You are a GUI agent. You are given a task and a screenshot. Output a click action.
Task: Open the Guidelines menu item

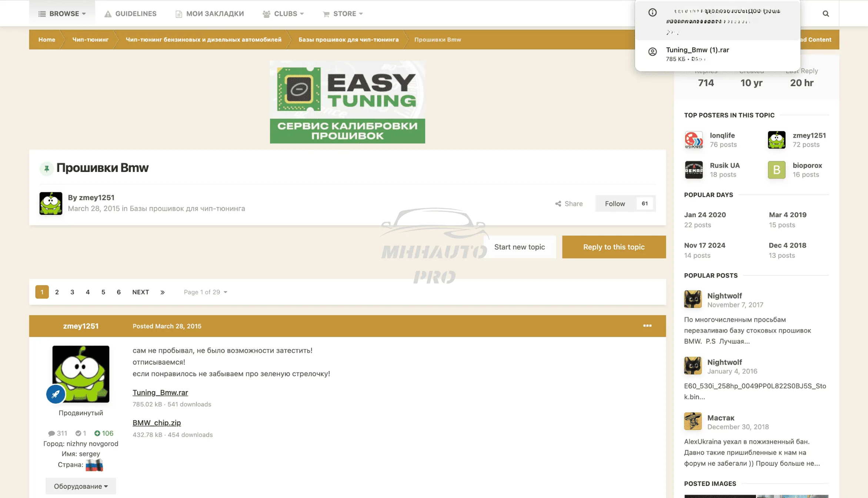point(130,14)
